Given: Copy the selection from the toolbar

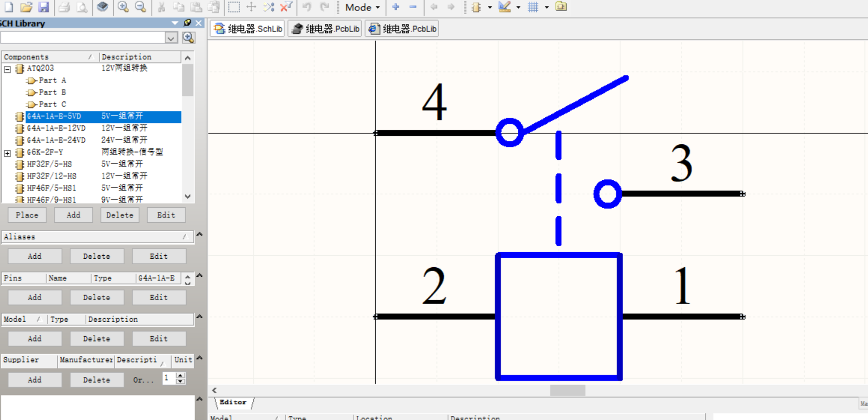Looking at the screenshot, I should click(179, 7).
